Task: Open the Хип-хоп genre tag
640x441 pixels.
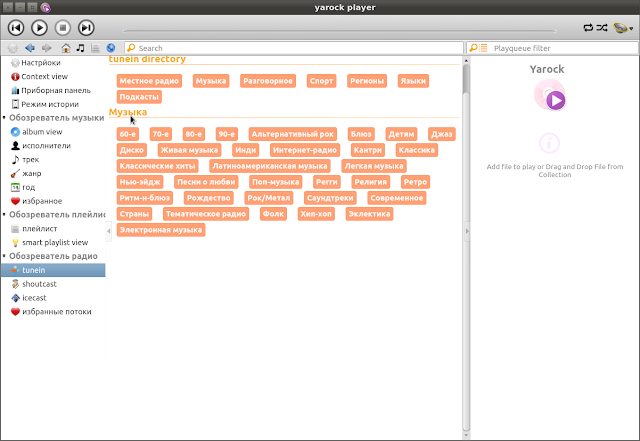Action: 316,214
